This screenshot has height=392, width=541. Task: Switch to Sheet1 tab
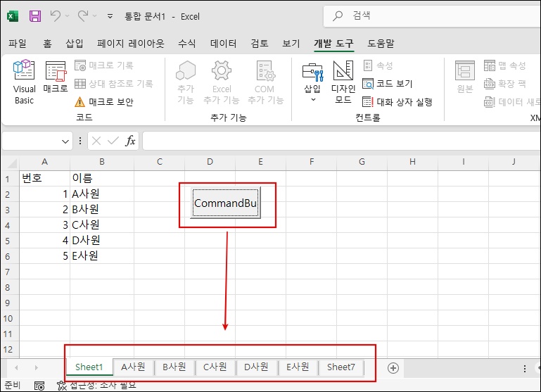click(89, 367)
